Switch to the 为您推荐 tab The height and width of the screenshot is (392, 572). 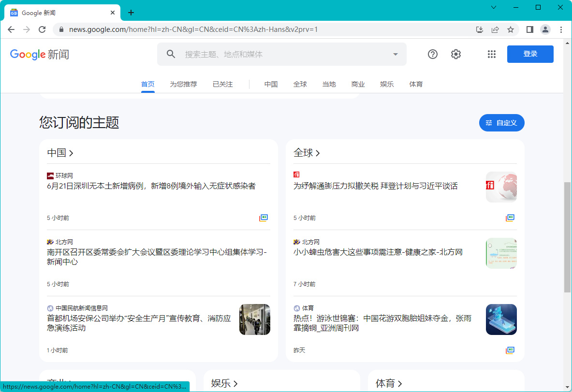tap(183, 84)
